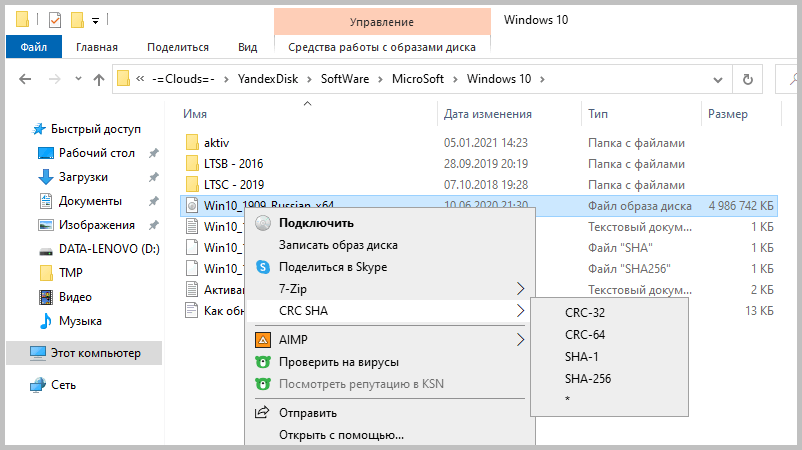Viewport: 802px width, 450px height.
Task: Expand chevron after Windows 10 breadcrumb
Action: [x=542, y=79]
